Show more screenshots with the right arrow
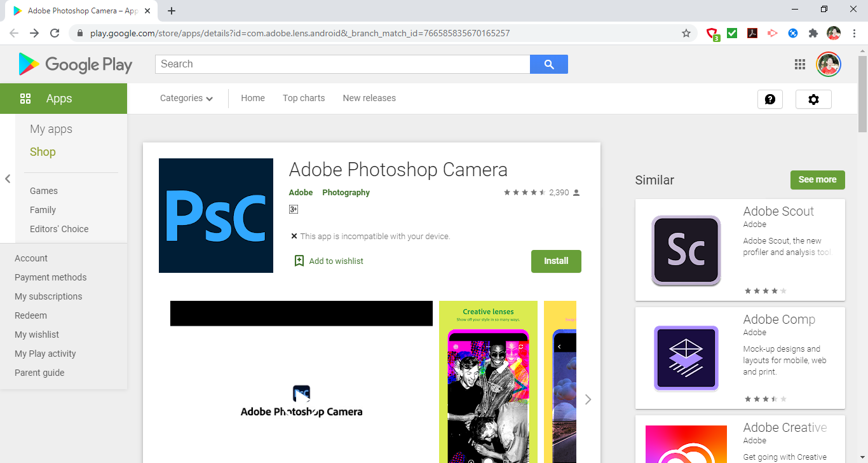The image size is (868, 463). [x=588, y=399]
